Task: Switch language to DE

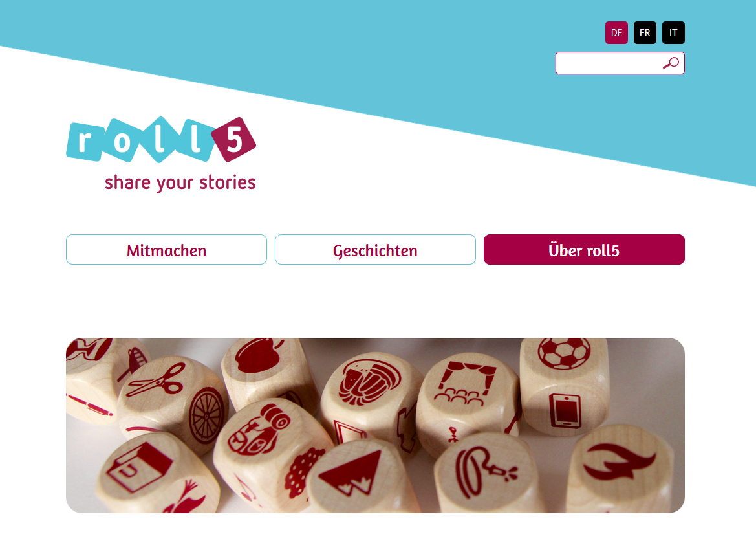Action: [616, 33]
